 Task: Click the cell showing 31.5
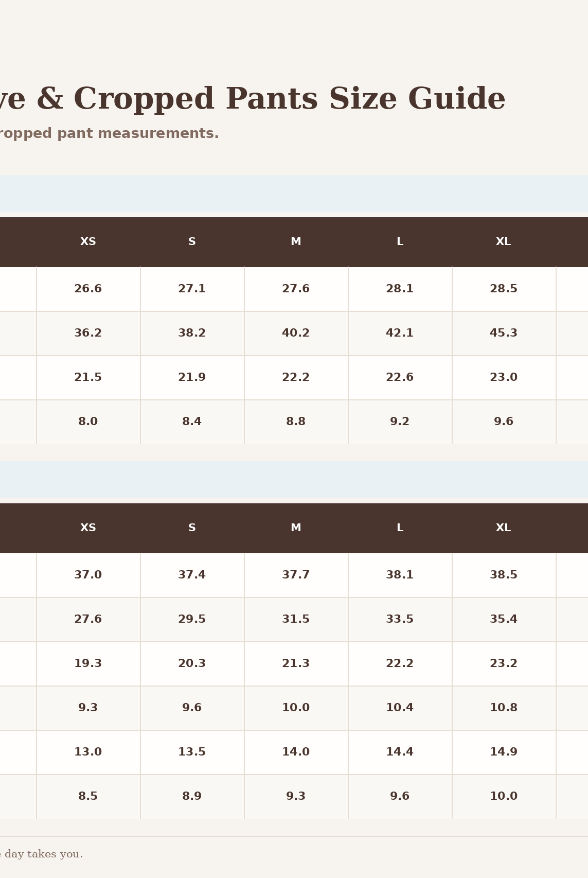[296, 620]
